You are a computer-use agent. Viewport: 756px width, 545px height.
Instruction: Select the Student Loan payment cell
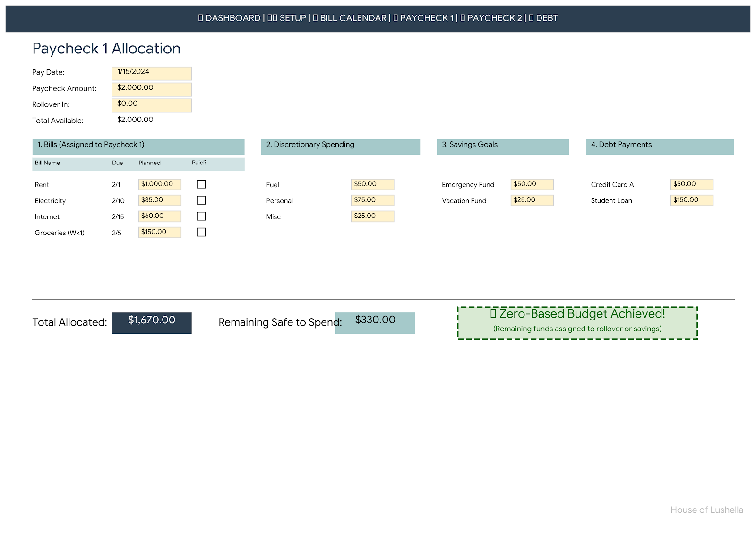(692, 200)
